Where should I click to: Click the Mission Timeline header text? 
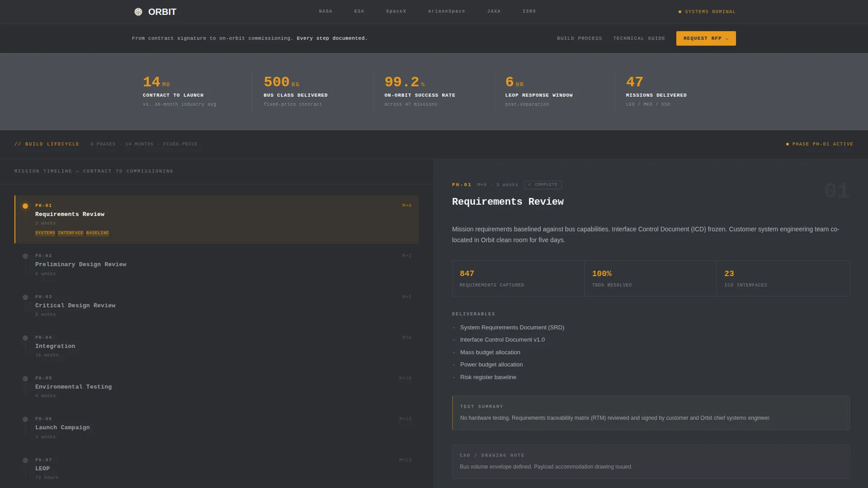94,171
